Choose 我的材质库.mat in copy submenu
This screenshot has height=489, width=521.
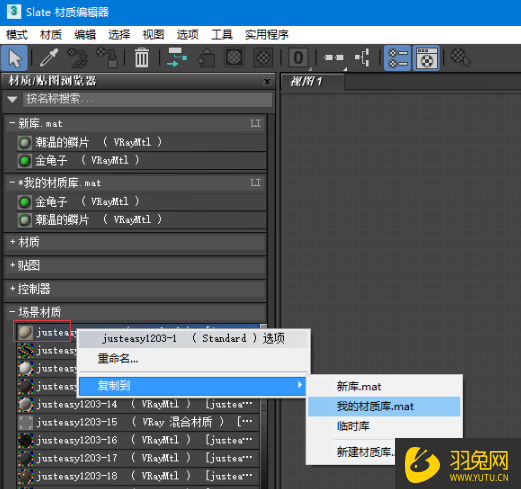click(384, 406)
